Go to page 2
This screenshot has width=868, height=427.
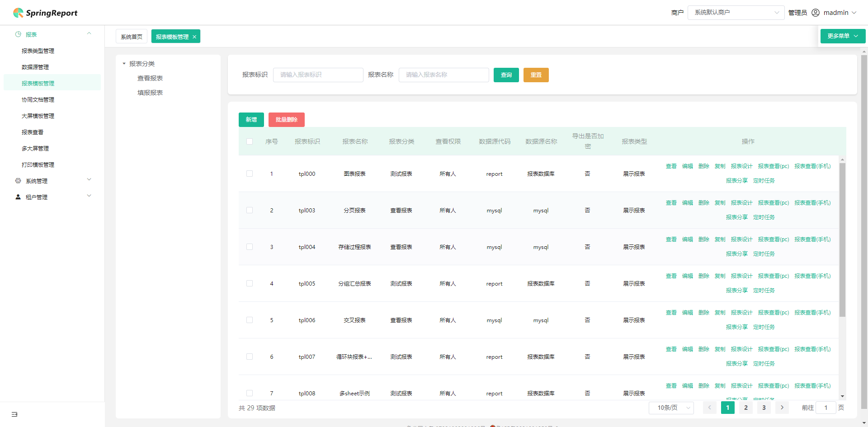(x=746, y=408)
